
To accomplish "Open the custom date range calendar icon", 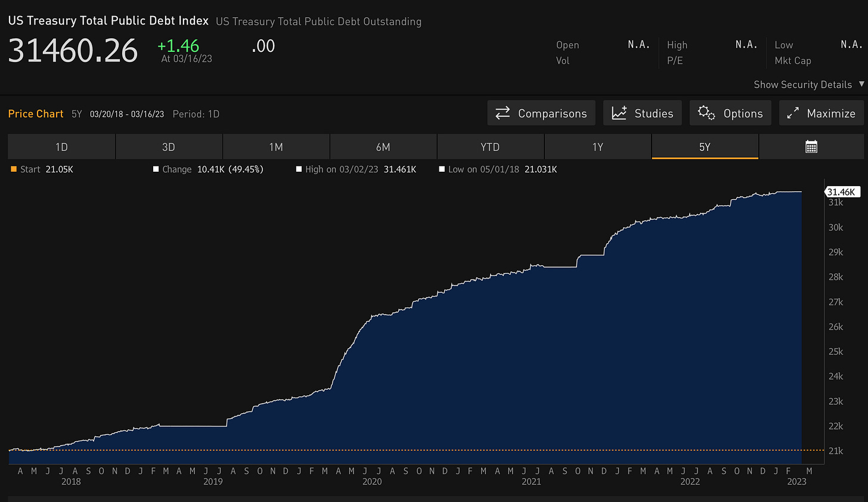I will pos(811,147).
